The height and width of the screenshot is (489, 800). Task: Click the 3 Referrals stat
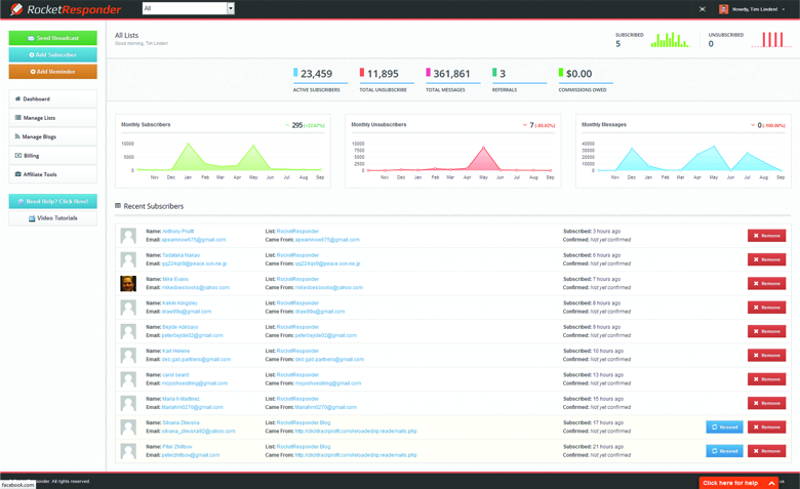pos(519,80)
